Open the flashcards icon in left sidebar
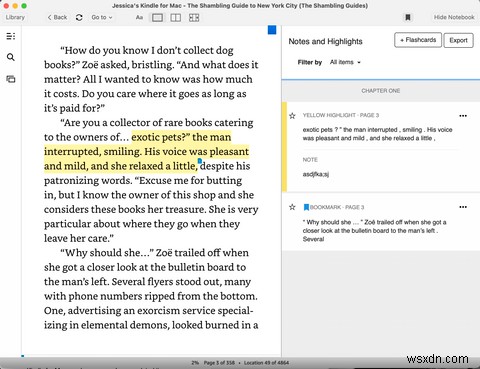The height and width of the screenshot is (369, 480). (11, 79)
